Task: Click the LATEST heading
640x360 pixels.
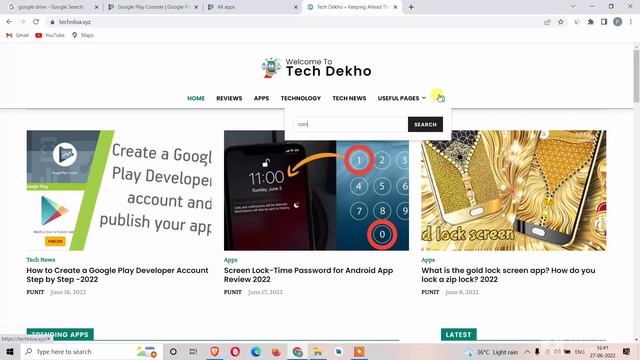Action: tap(458, 334)
